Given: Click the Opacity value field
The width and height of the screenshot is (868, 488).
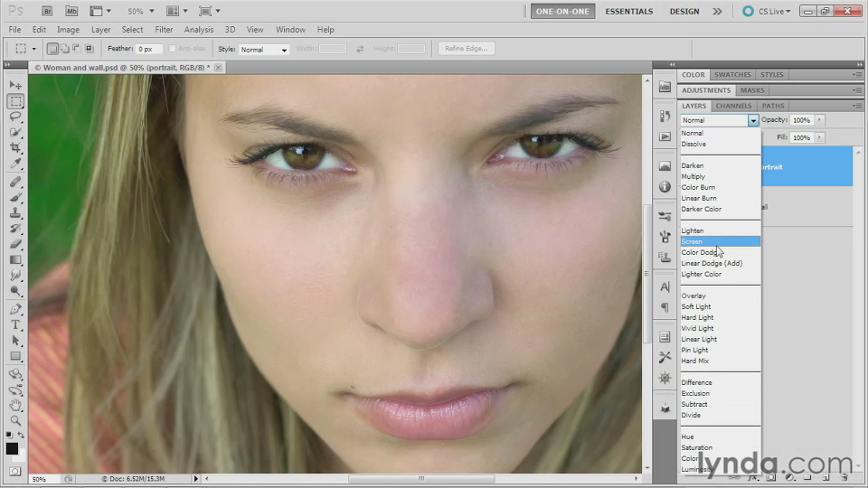Looking at the screenshot, I should point(802,120).
